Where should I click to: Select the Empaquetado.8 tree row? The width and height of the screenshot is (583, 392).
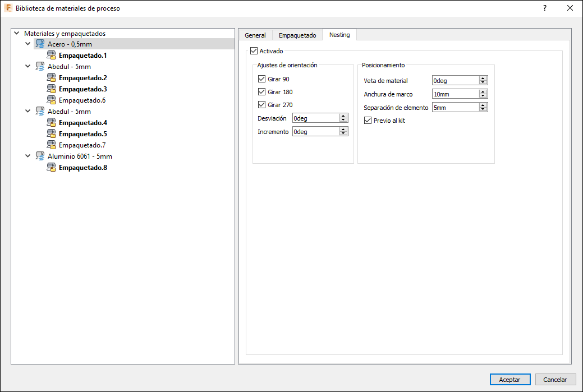tap(83, 167)
